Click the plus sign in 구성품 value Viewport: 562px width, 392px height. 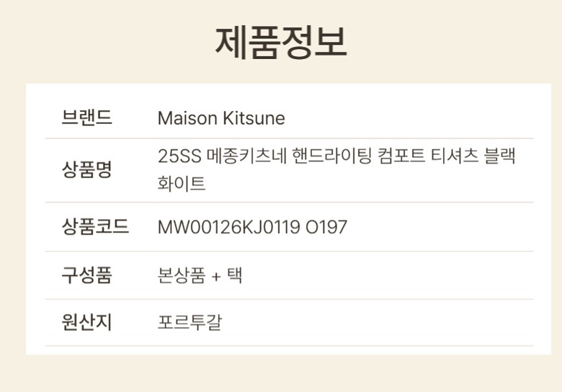tap(216, 276)
